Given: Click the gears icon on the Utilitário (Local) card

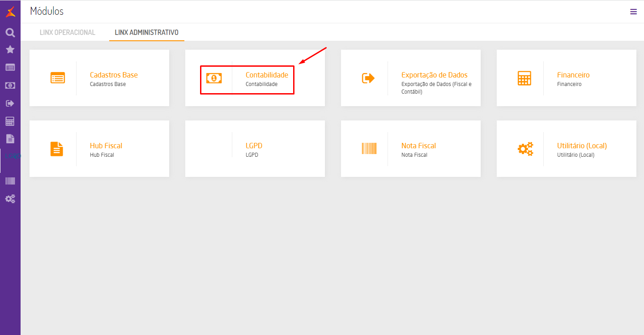Looking at the screenshot, I should 525,149.
